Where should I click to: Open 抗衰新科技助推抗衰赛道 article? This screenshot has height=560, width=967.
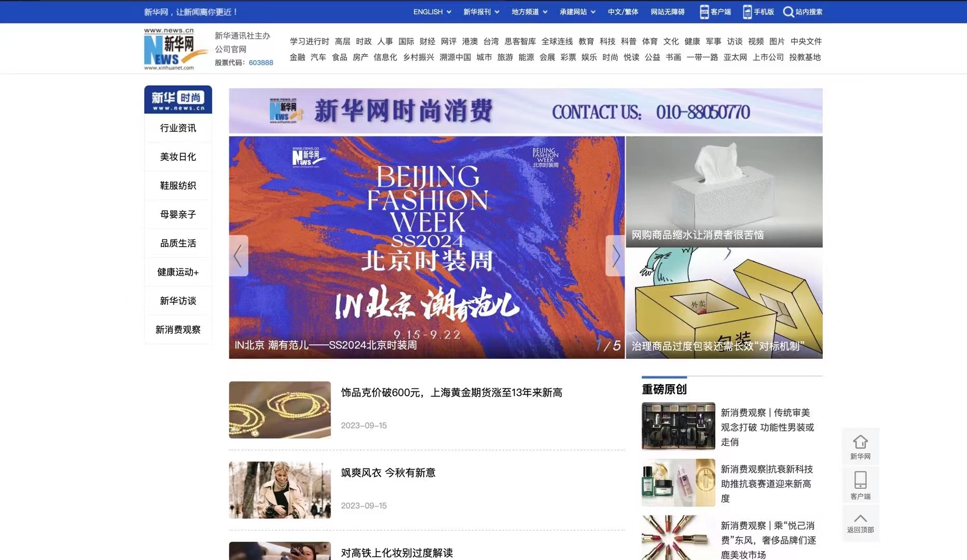(x=766, y=484)
